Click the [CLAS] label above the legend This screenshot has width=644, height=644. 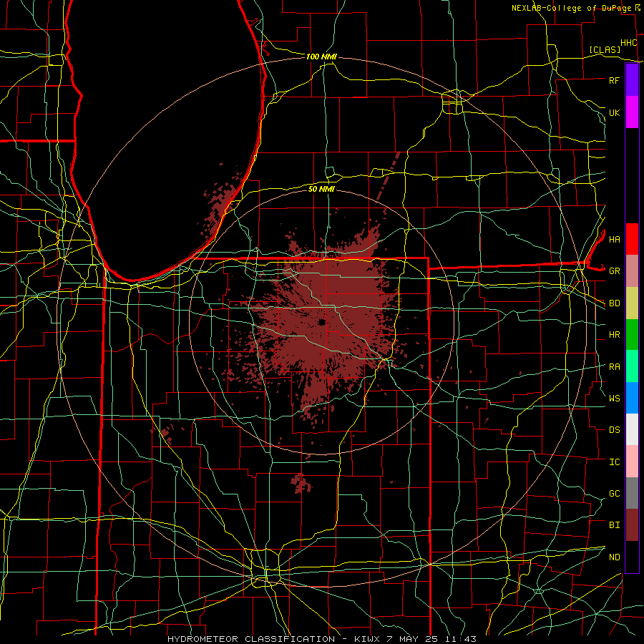605,49
